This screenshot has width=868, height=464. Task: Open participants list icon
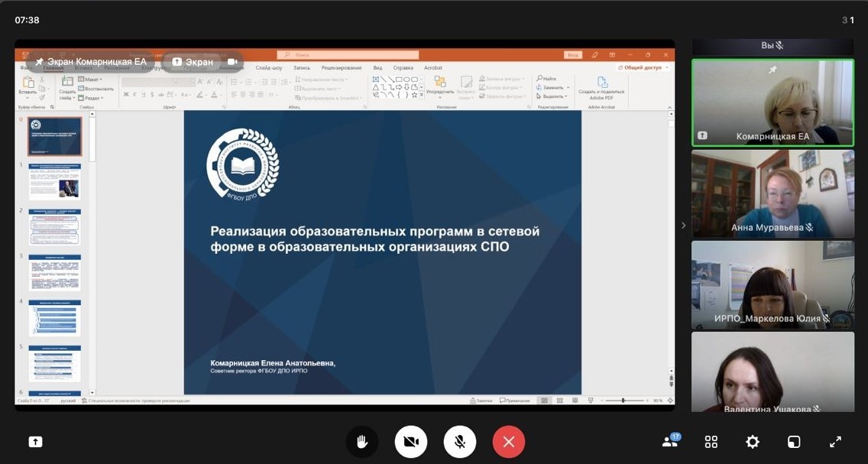670,441
